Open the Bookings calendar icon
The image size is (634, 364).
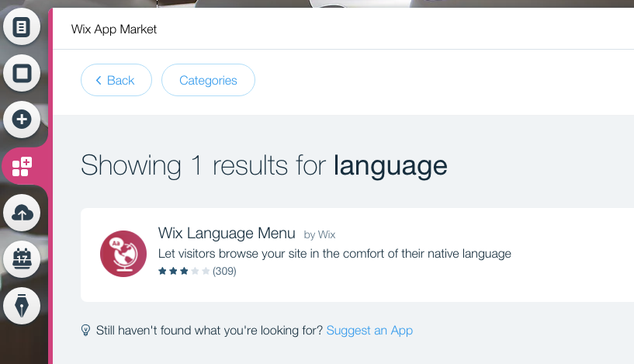(x=22, y=258)
